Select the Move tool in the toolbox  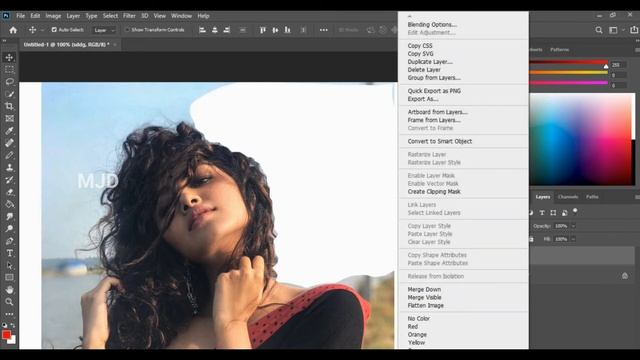9,58
